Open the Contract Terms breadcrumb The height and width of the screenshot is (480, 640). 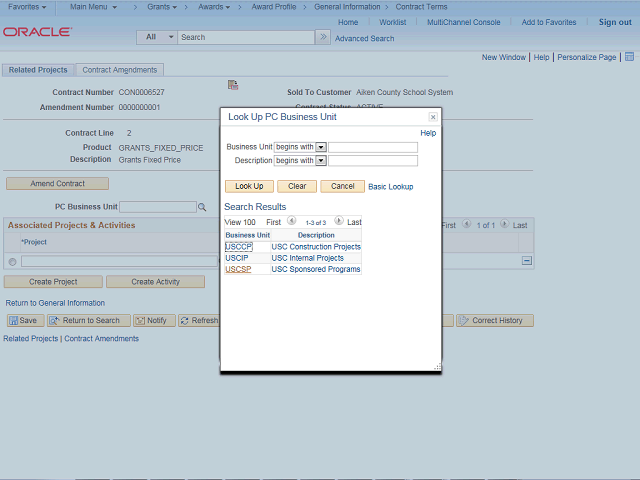pos(421,7)
